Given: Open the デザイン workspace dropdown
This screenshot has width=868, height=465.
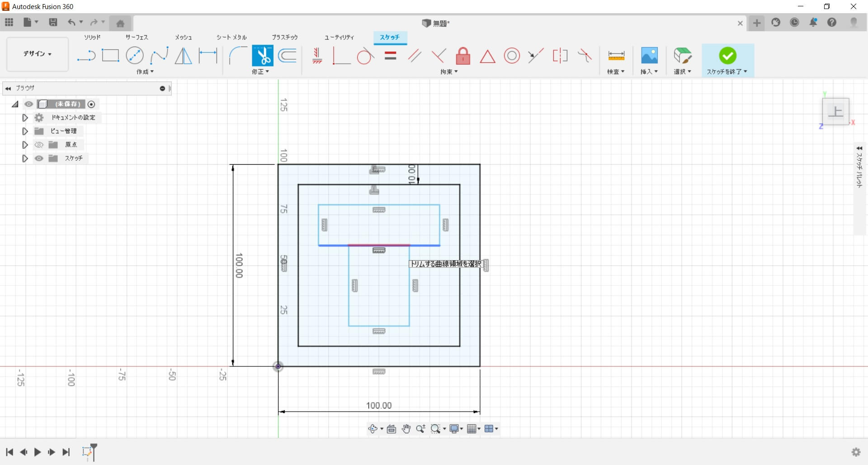Looking at the screenshot, I should (x=38, y=54).
